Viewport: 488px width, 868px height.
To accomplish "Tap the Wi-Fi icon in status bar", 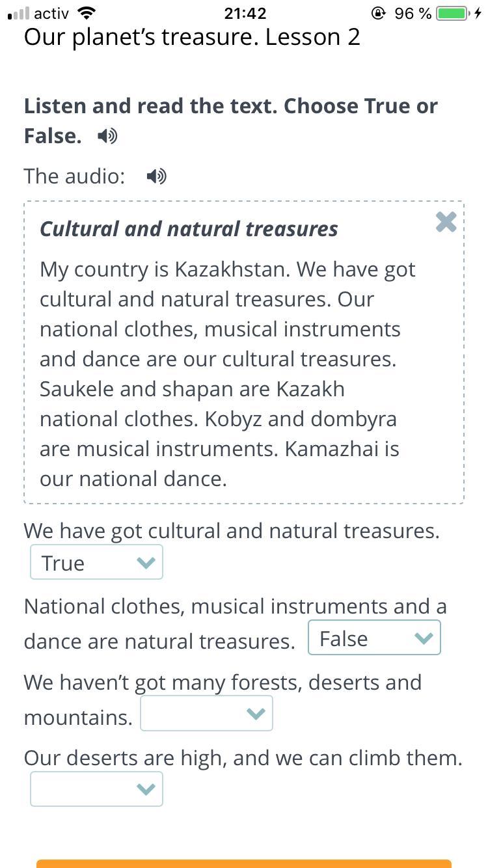I will [86, 12].
